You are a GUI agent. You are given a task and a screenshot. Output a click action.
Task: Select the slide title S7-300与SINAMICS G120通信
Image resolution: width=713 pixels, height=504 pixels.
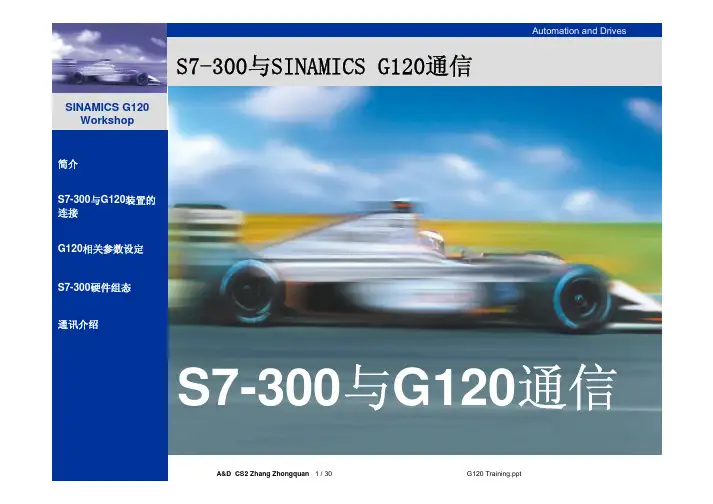(x=323, y=68)
